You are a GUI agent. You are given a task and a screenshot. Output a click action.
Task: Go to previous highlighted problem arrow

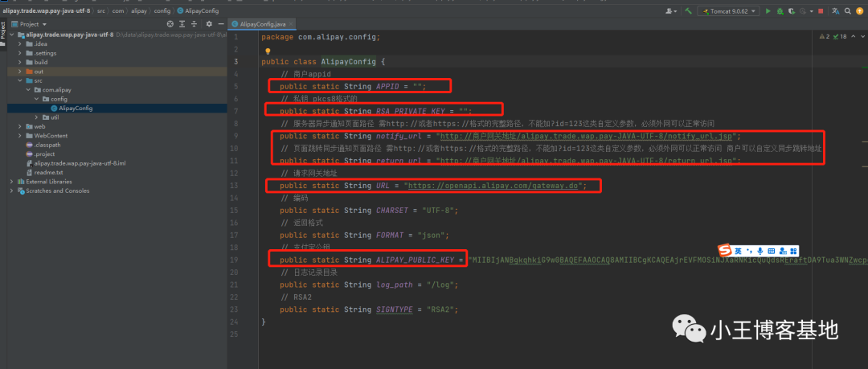click(853, 36)
